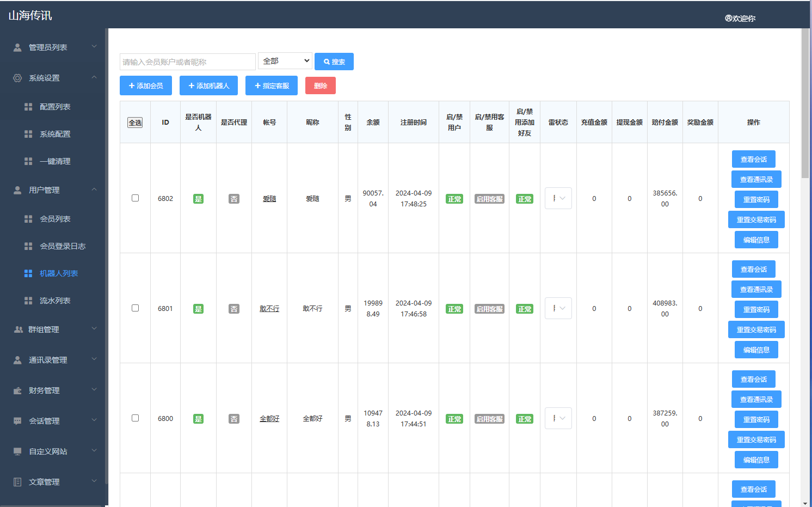Click 编辑信息 for ID 6800
Screen dimensions: 812x507
756,460
